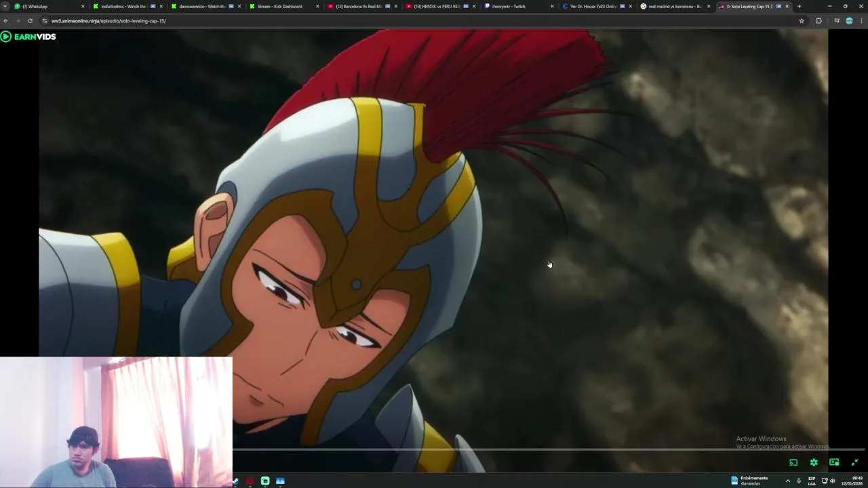Seek in the video progress bar
Screen dimensions: 868x488
548,449
